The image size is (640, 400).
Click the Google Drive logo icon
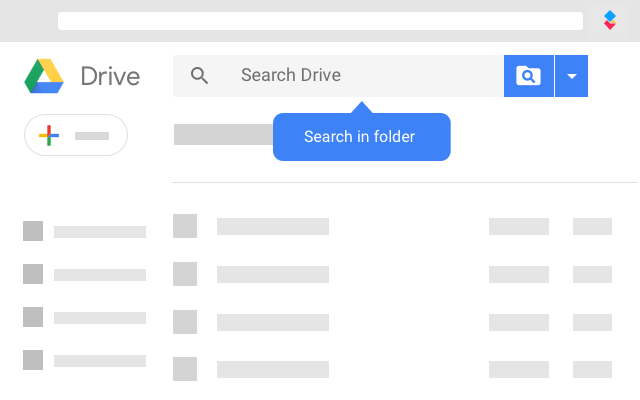coord(44,76)
